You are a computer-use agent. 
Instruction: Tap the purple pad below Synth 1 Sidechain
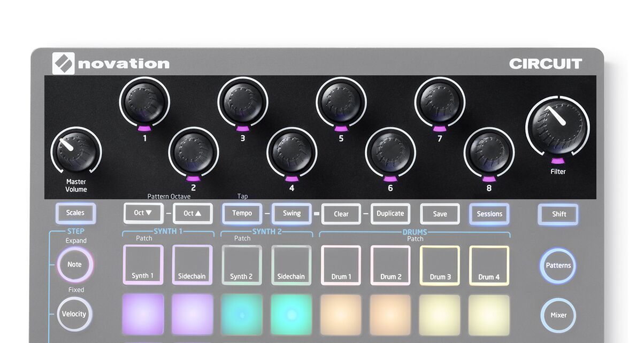click(193, 314)
